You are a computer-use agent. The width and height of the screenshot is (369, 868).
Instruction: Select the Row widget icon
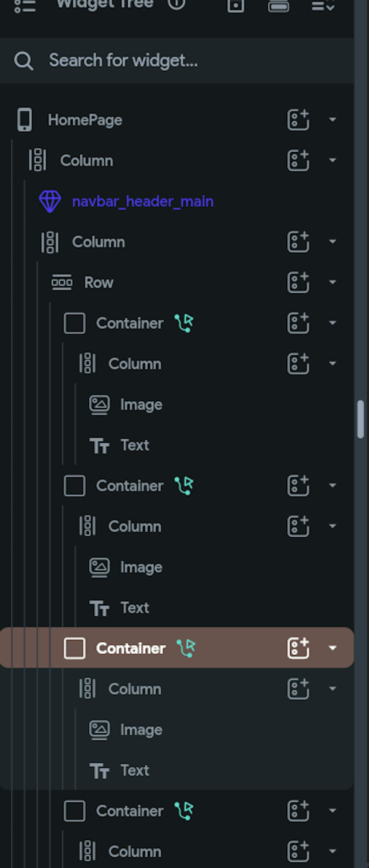pos(63,283)
